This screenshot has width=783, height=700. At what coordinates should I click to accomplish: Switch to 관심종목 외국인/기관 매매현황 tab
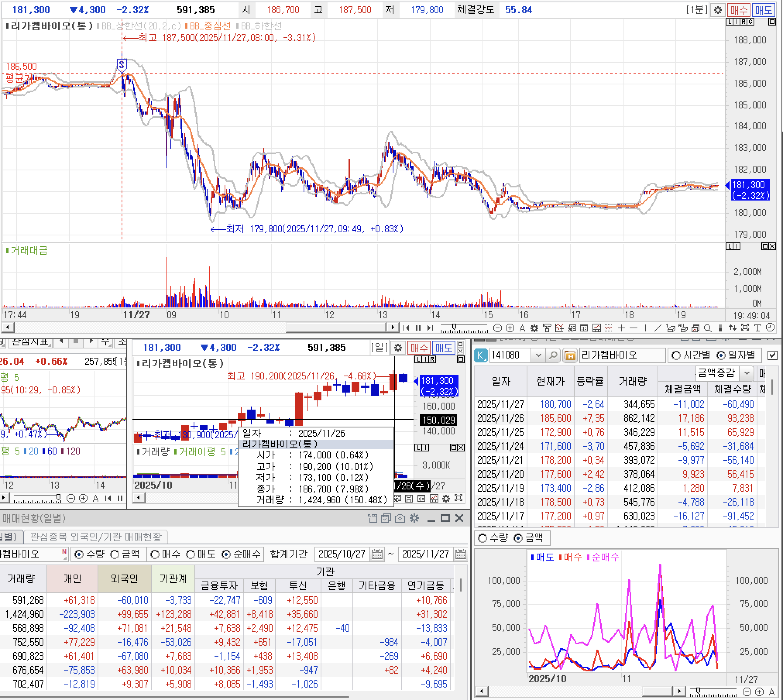(96, 537)
